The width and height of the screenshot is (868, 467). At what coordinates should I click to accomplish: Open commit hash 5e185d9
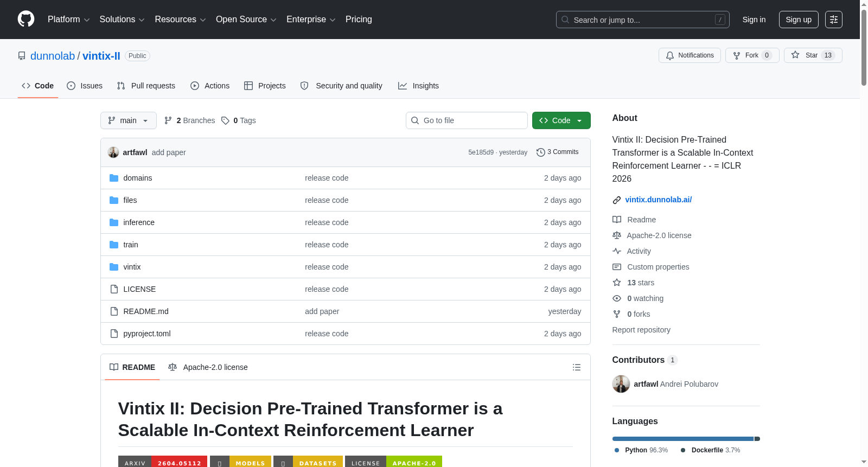(481, 152)
